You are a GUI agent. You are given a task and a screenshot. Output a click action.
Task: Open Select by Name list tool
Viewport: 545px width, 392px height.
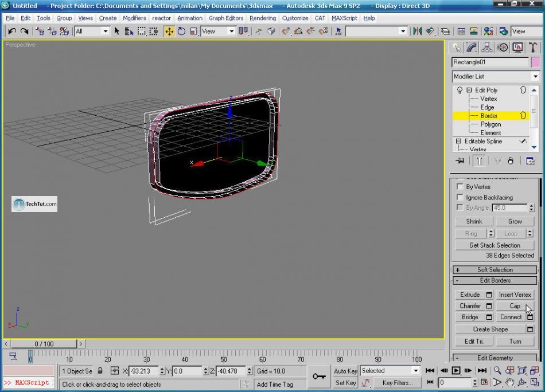coord(129,32)
